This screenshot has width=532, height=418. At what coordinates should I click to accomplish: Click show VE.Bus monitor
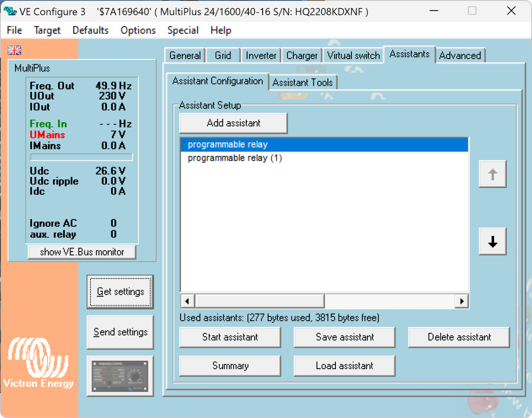(x=82, y=252)
